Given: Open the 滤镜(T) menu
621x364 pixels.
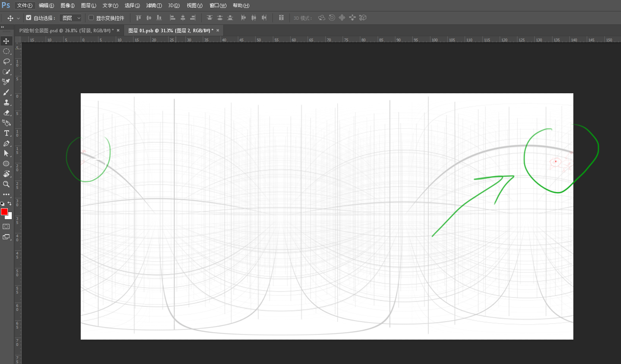Looking at the screenshot, I should point(154,6).
